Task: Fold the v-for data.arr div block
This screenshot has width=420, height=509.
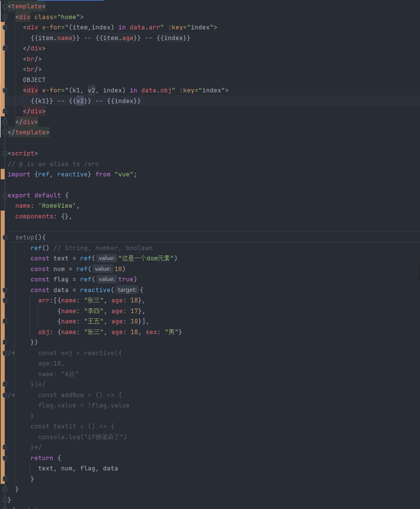Action: (5, 27)
